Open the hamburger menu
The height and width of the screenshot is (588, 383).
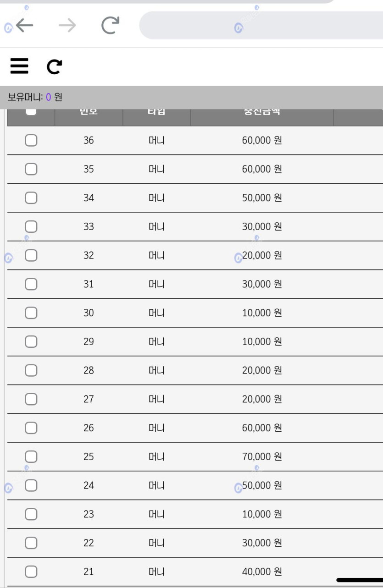pyautogui.click(x=19, y=66)
